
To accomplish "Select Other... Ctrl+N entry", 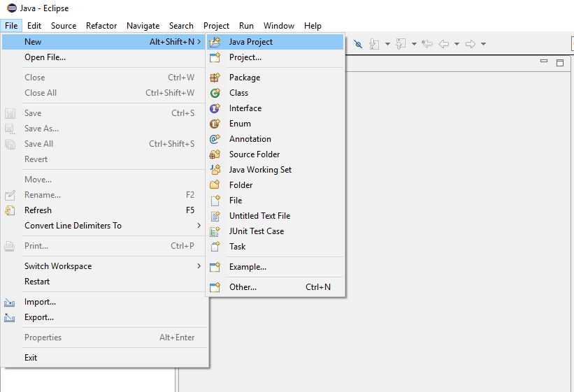I will (275, 287).
